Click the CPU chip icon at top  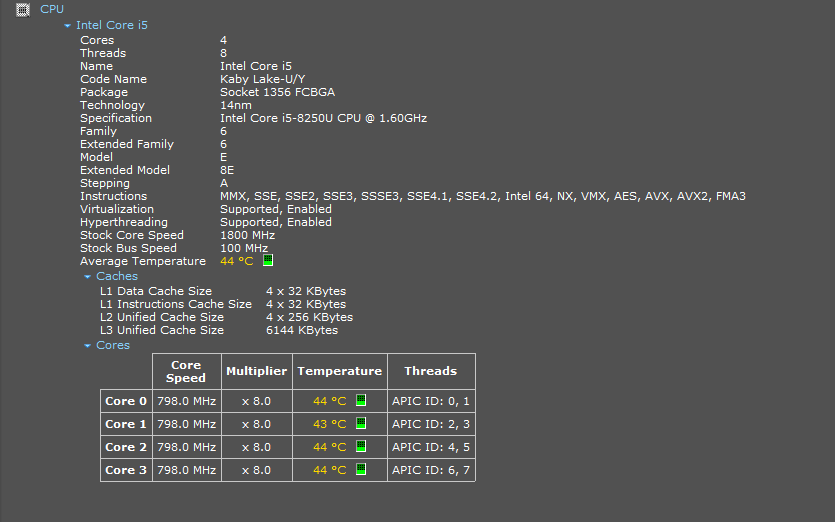22,9
